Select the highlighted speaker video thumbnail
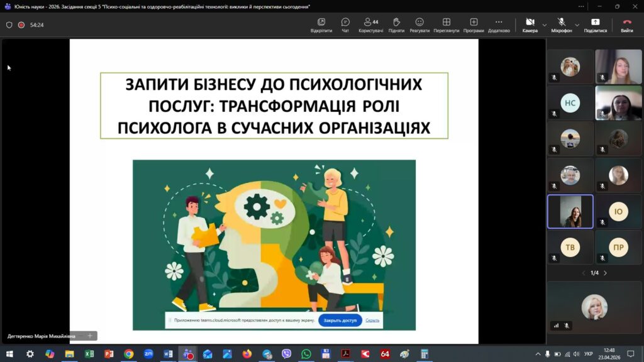Viewport: 644px width, 362px height. click(570, 212)
